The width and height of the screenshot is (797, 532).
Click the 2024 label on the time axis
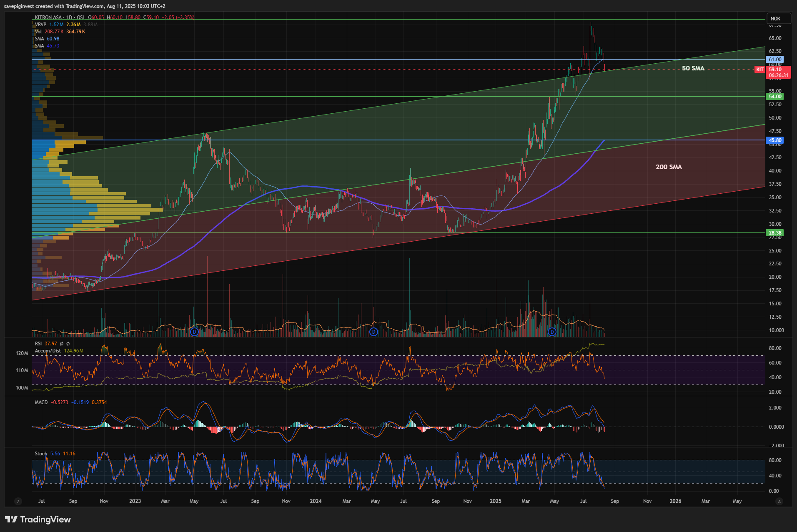tap(316, 501)
